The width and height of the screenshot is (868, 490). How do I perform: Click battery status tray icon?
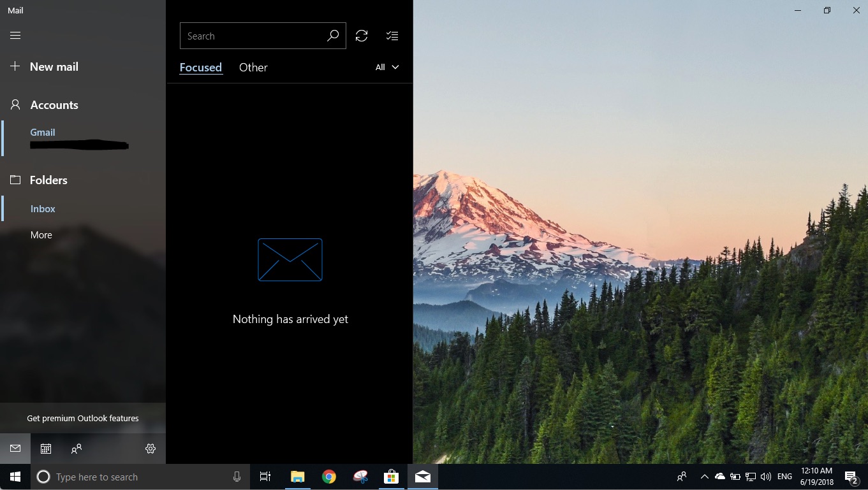click(735, 477)
